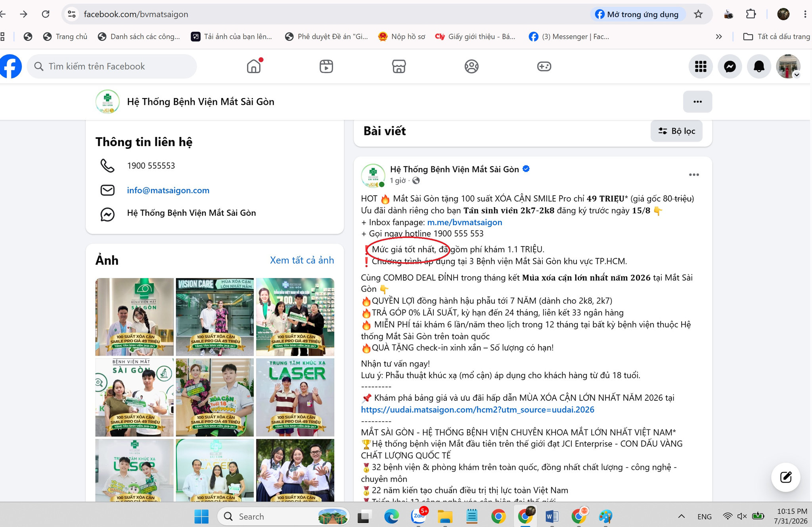Image resolution: width=812 pixels, height=527 pixels.
Task: Expand hidden bookmarks with double chevron
Action: (x=719, y=37)
